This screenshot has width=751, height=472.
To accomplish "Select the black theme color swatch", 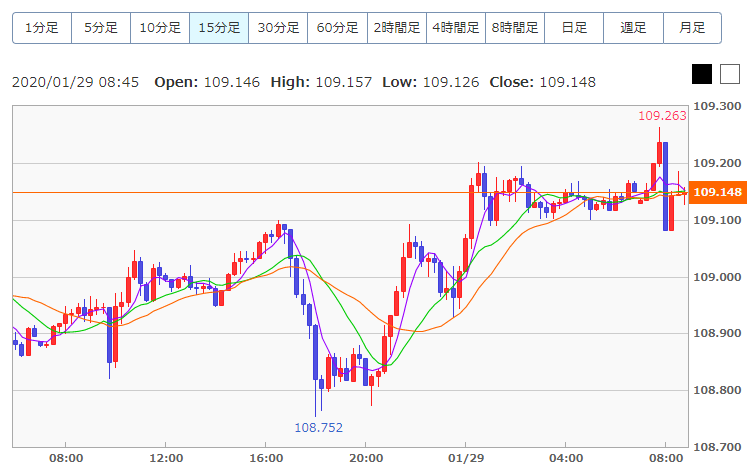I will (x=702, y=74).
